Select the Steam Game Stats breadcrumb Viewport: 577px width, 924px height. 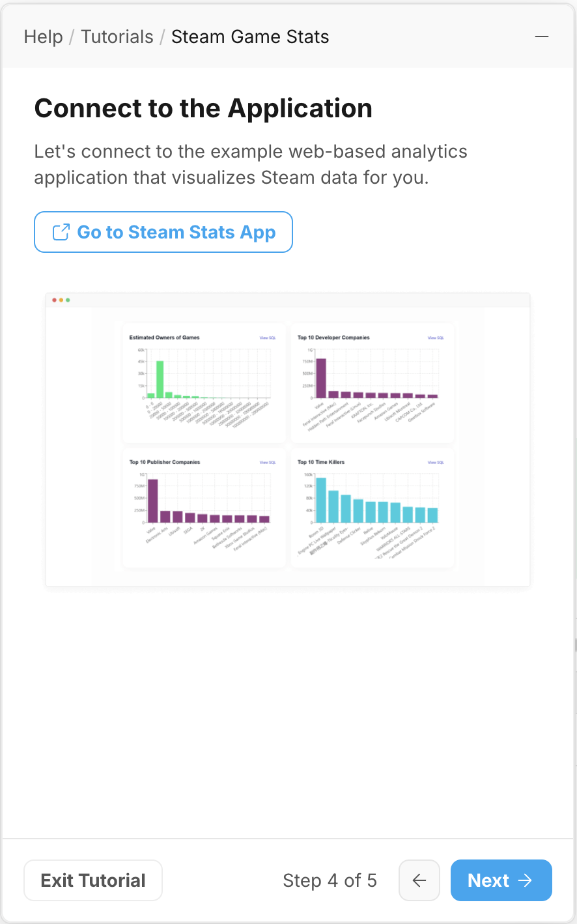tap(250, 36)
